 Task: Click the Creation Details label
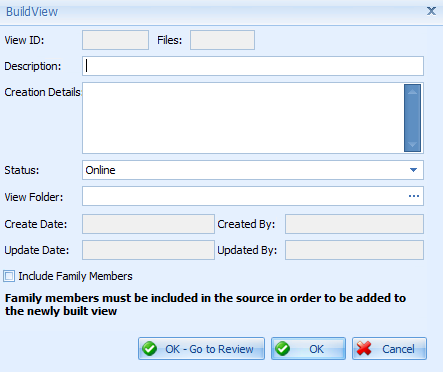(43, 92)
